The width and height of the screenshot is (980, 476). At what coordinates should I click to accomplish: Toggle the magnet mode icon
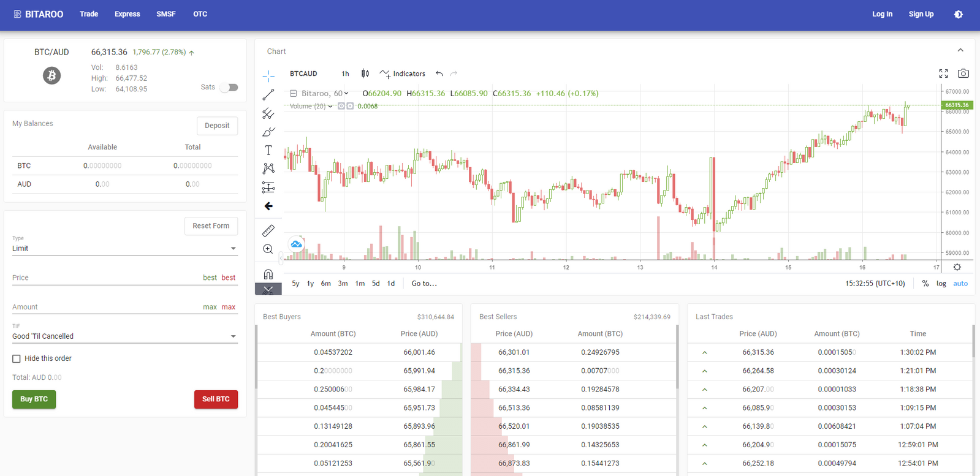tap(268, 274)
